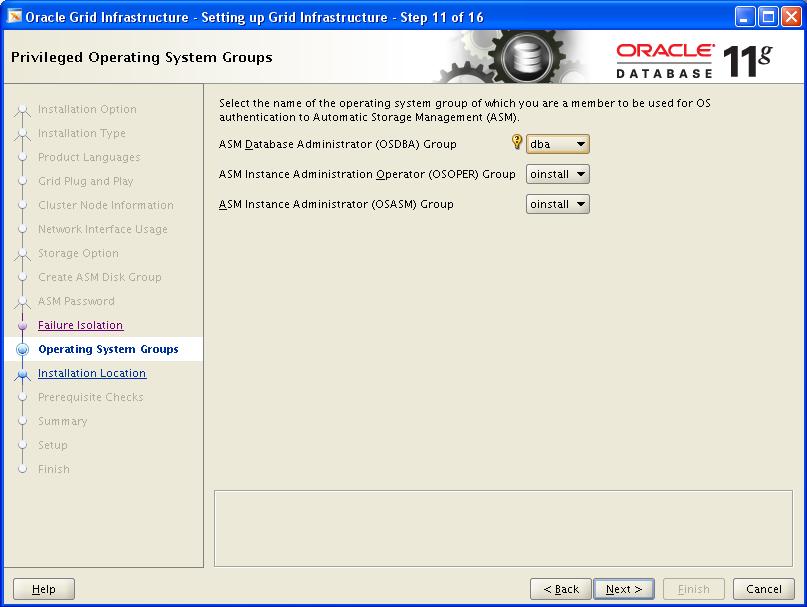Maximize the installer window
The width and height of the screenshot is (807, 607).
point(767,16)
